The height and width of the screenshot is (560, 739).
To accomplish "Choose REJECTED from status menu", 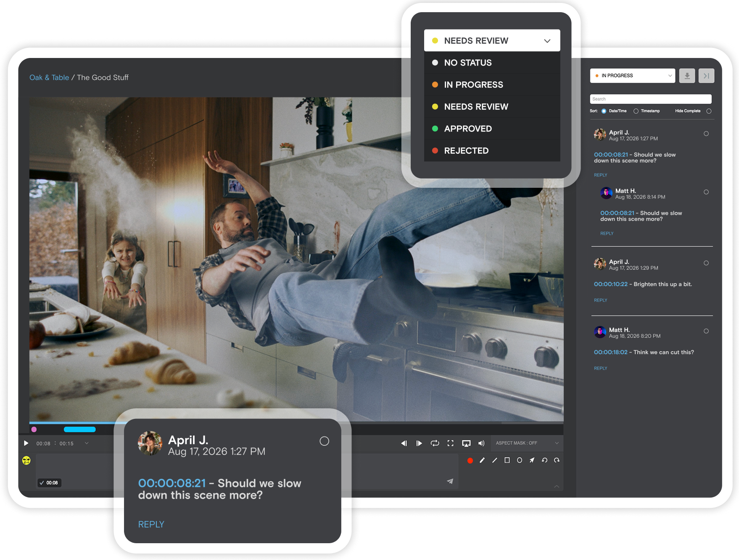I will [492, 150].
